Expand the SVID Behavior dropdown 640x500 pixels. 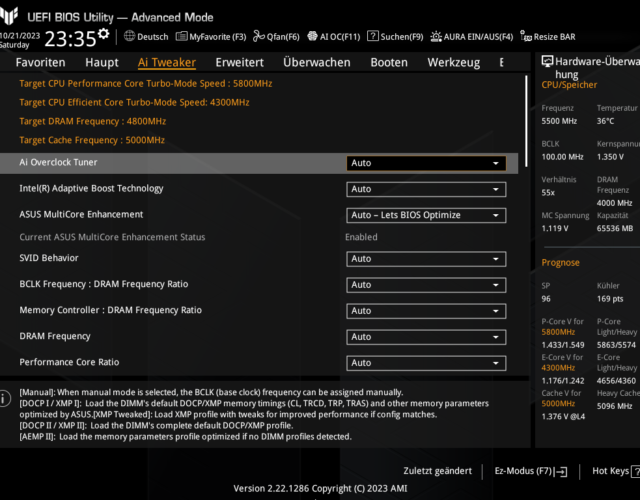[426, 259]
